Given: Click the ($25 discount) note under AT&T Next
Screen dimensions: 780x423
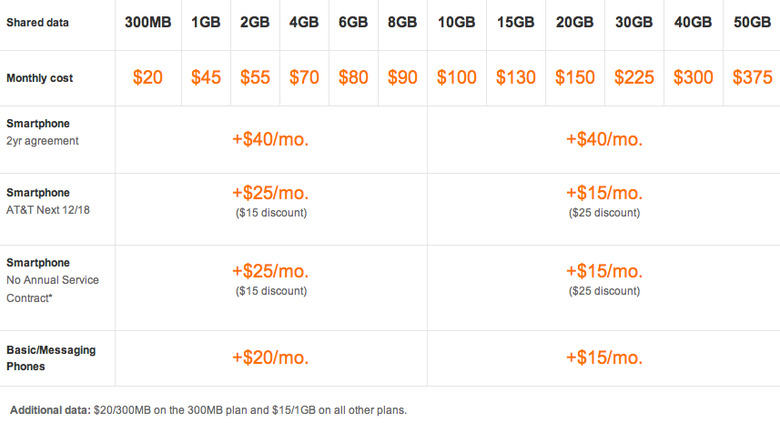Looking at the screenshot, I should 604,213.
